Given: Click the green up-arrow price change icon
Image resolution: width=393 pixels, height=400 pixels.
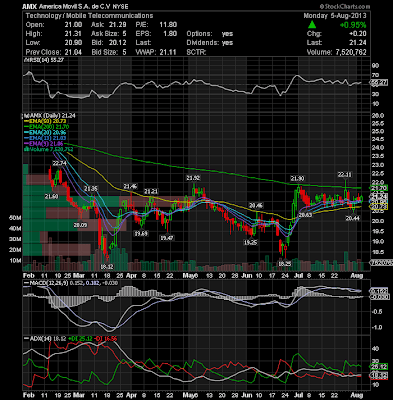Looking at the screenshot, I should tap(312, 25).
